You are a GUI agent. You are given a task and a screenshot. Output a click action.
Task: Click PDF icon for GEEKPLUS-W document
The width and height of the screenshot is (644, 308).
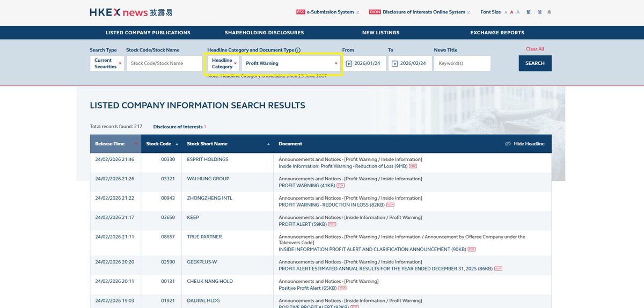[x=498, y=269]
